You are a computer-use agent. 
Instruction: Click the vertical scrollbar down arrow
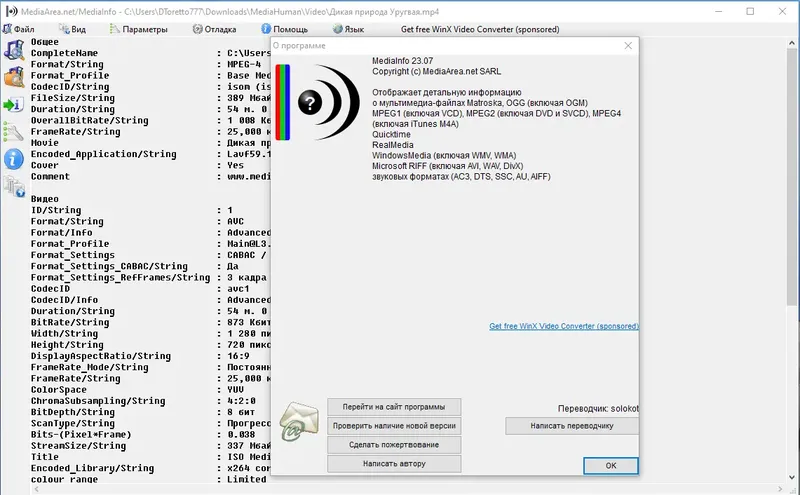[791, 478]
